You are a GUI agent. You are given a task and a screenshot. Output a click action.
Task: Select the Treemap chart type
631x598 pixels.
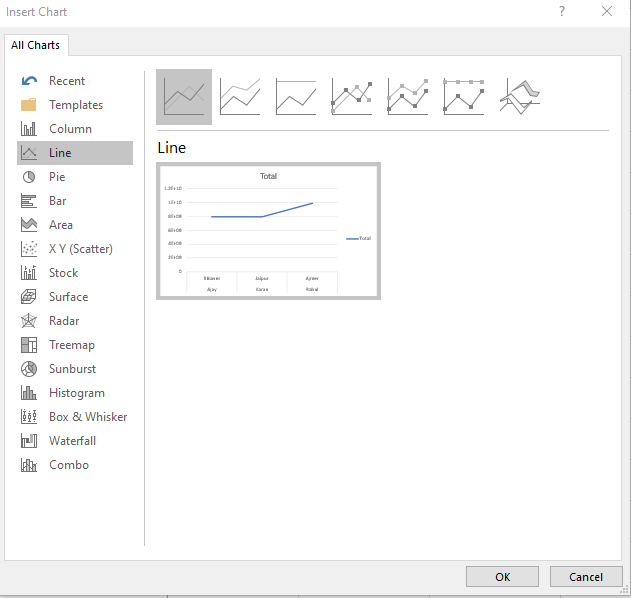(x=71, y=345)
